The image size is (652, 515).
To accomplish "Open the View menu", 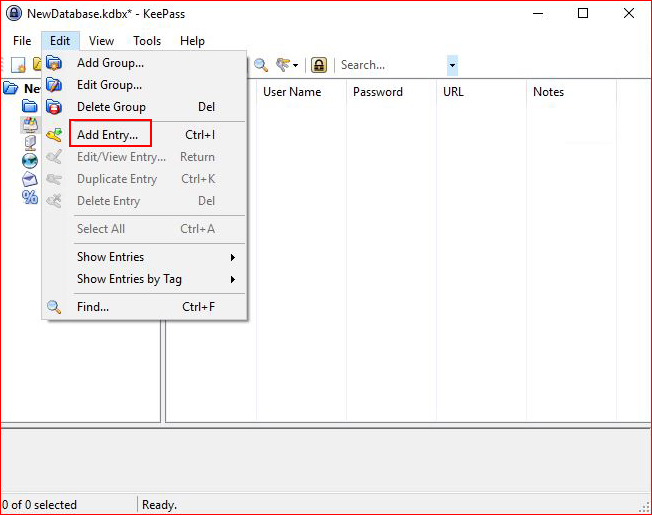I will 101,41.
